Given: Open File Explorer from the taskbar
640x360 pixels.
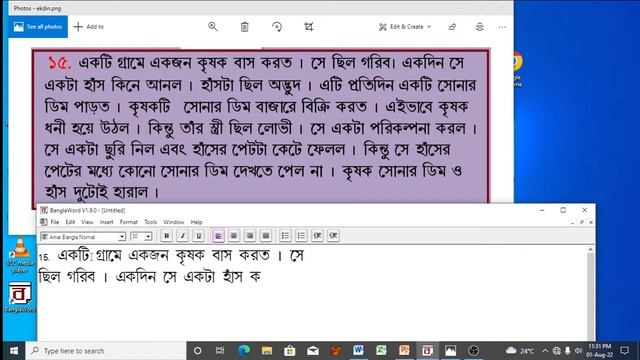Looking at the screenshot, I should click(x=267, y=351).
